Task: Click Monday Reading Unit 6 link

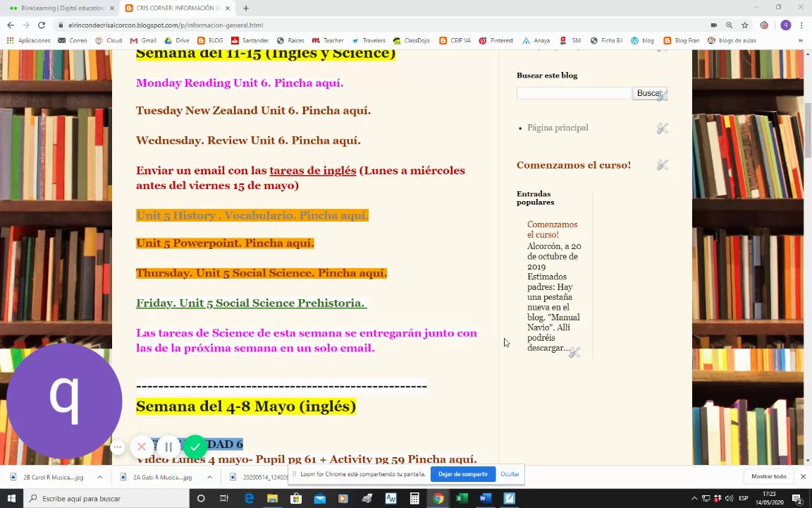Action: (x=239, y=83)
